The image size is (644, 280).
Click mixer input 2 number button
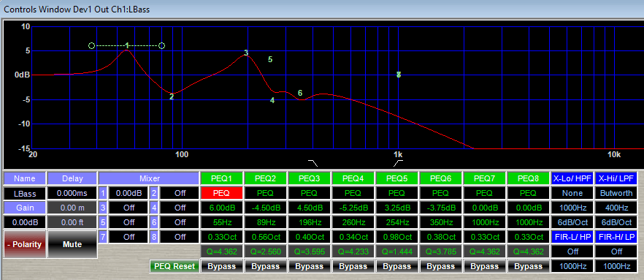point(155,193)
